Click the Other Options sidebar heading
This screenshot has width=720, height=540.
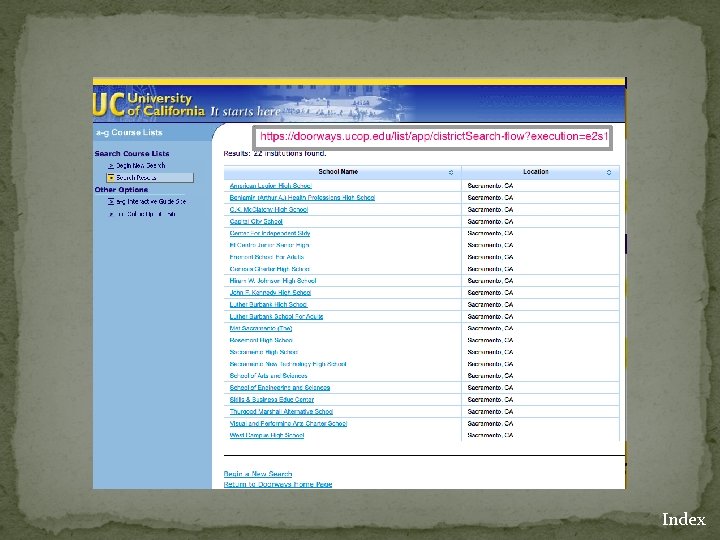pos(121,190)
